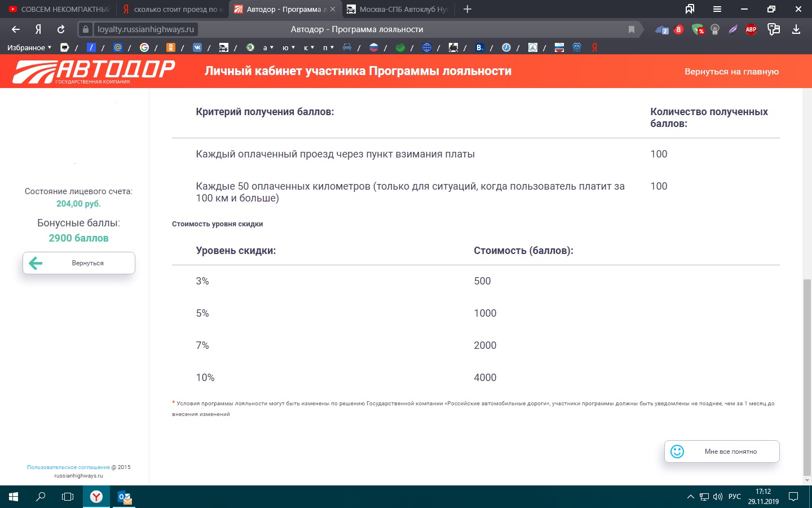Viewport: 812px width, 508px height.
Task: Go back using the browser back arrow
Action: (x=16, y=29)
